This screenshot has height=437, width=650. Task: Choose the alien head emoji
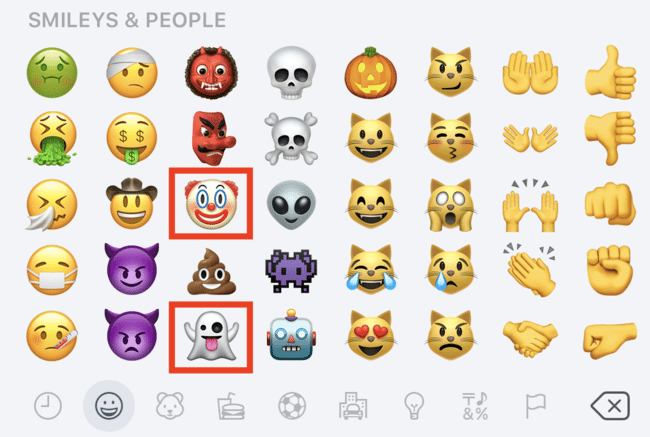click(x=291, y=204)
